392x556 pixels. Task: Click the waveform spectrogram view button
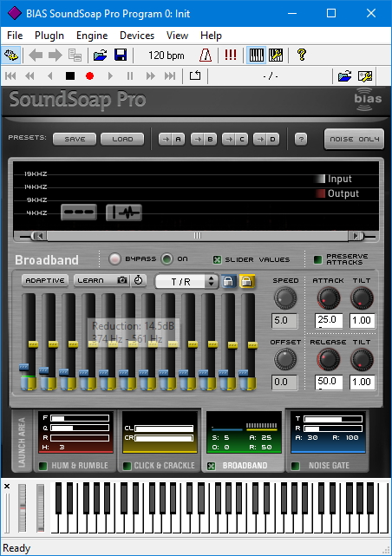tap(124, 213)
